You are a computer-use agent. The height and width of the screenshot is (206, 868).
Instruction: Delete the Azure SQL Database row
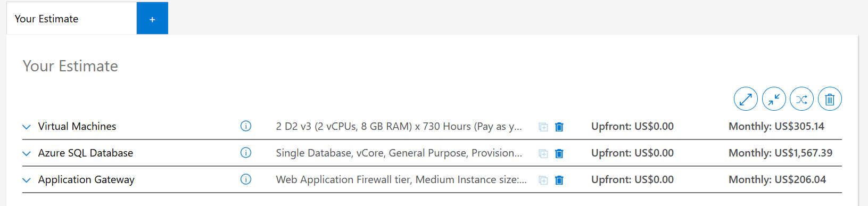[x=559, y=153]
